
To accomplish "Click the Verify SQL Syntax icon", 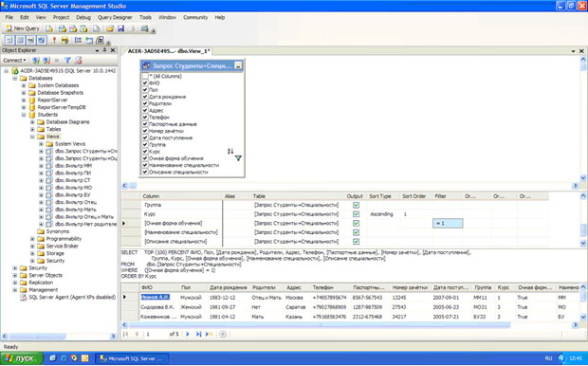I will tap(64, 40).
